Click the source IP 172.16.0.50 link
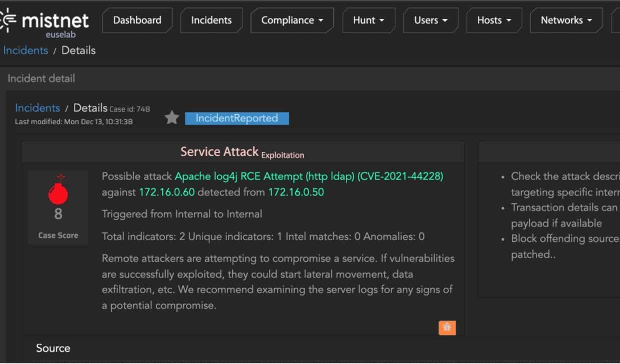Viewport: 620px width, 364px height. click(295, 191)
